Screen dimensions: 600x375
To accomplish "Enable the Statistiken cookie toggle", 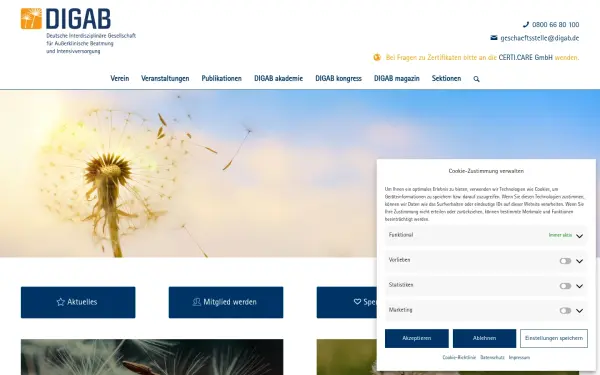I will 565,286.
